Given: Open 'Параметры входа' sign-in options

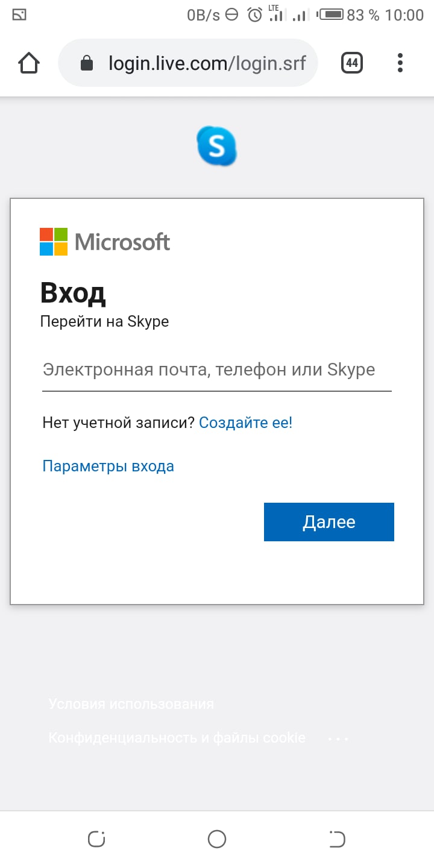Looking at the screenshot, I should point(108,466).
